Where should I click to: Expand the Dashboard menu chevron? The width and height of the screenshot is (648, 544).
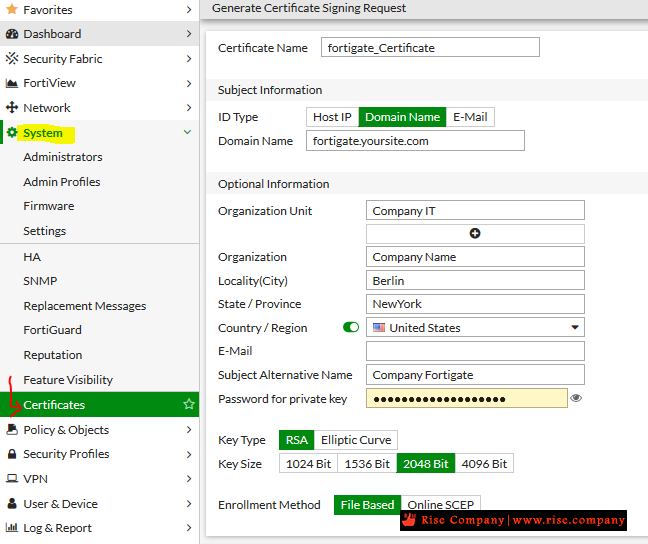click(189, 34)
